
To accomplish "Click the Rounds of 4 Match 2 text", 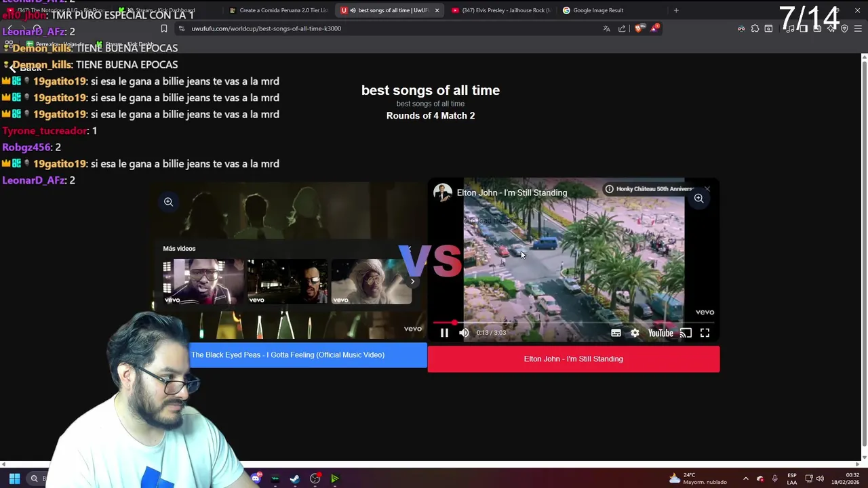I will pos(431,116).
